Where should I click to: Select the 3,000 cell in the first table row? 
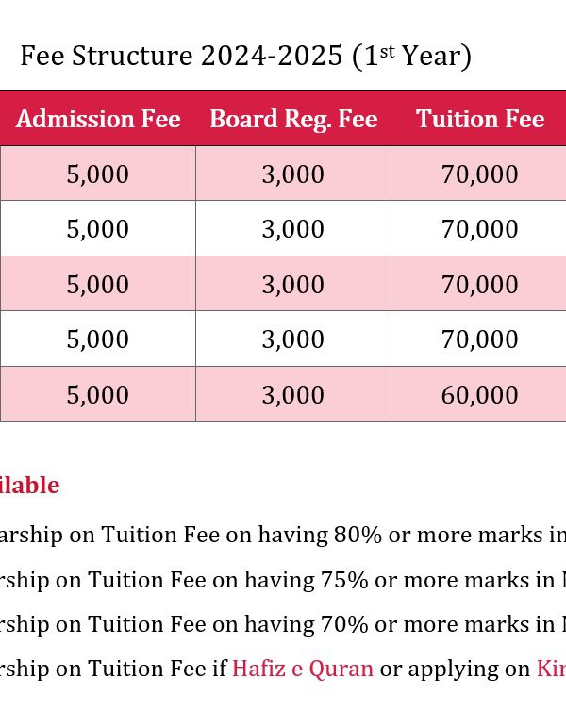click(293, 174)
